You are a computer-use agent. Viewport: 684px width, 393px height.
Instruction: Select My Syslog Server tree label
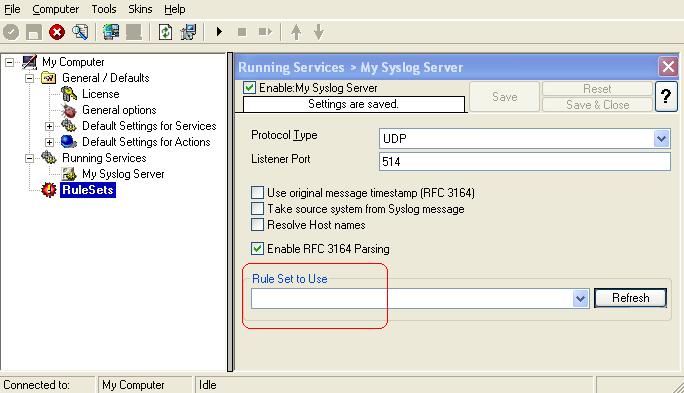[x=123, y=174]
